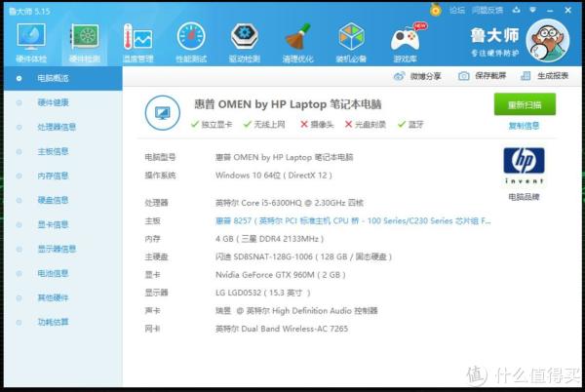This screenshot has width=585, height=392.
Task: Open 主板信息 in the sidebar
Action: click(x=63, y=151)
